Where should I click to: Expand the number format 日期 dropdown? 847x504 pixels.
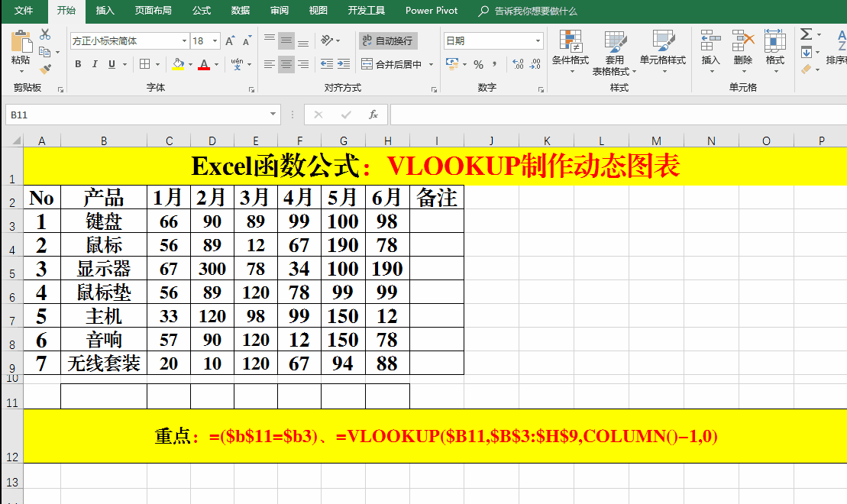tap(538, 41)
